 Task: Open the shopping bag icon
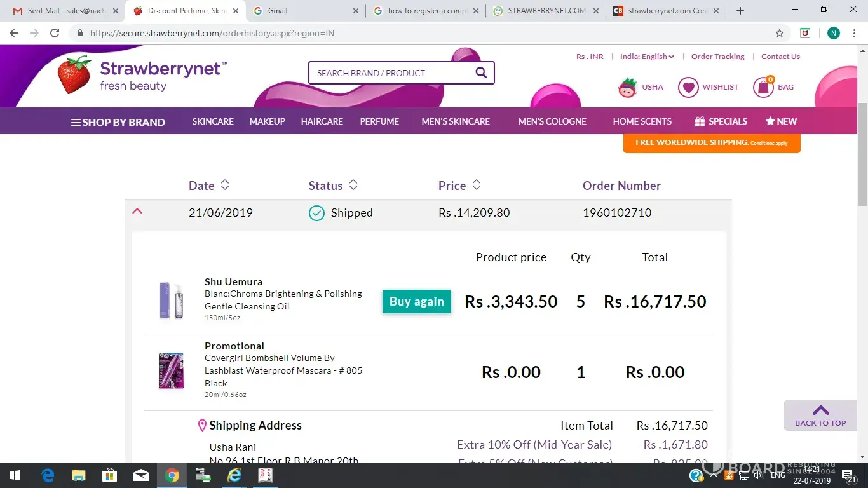pyautogui.click(x=763, y=86)
